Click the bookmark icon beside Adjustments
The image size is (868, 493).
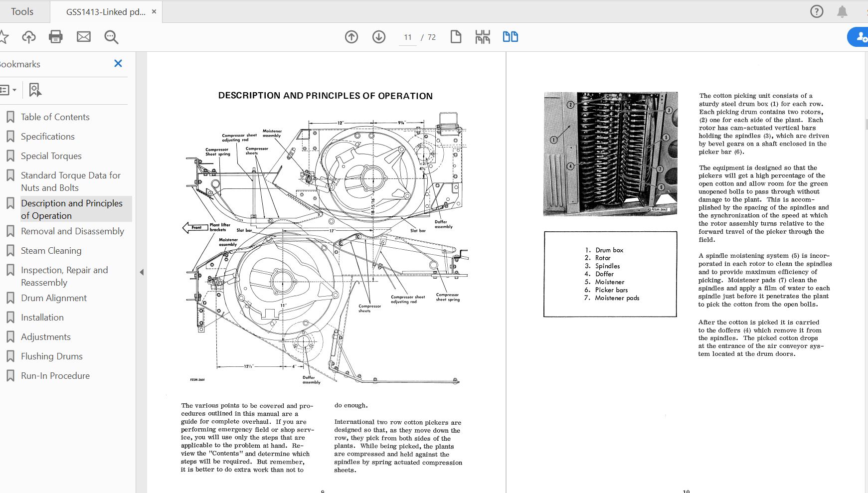(10, 337)
